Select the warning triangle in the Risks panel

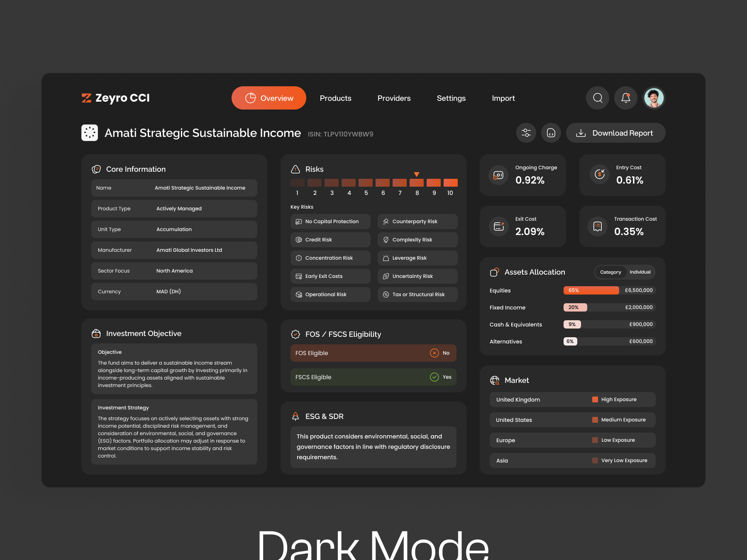pos(295,169)
